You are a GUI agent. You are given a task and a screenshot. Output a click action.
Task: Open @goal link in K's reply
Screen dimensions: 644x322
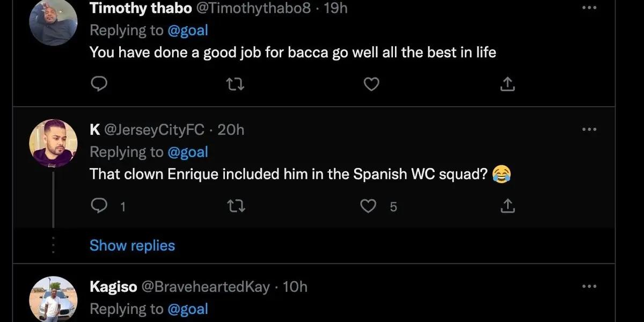click(188, 152)
